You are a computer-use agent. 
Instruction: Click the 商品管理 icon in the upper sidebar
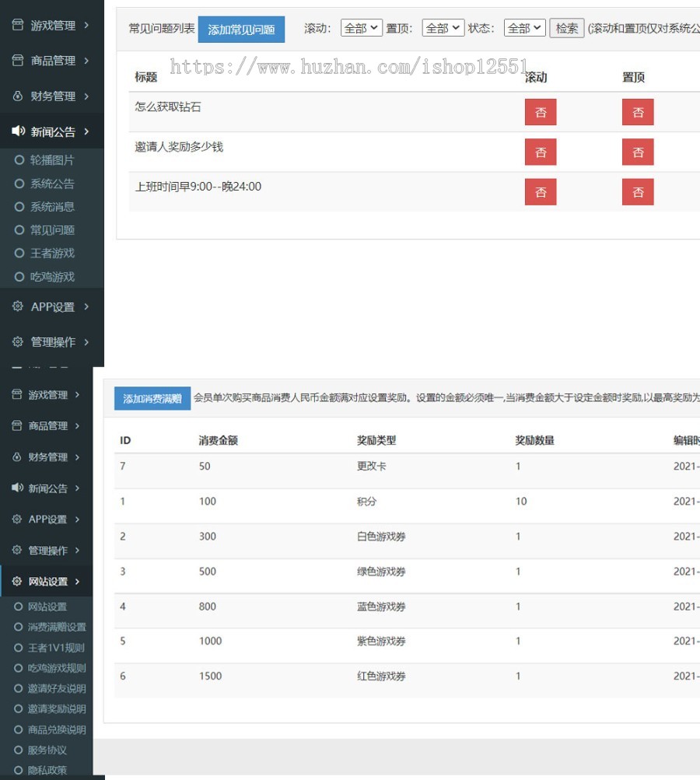click(17, 61)
